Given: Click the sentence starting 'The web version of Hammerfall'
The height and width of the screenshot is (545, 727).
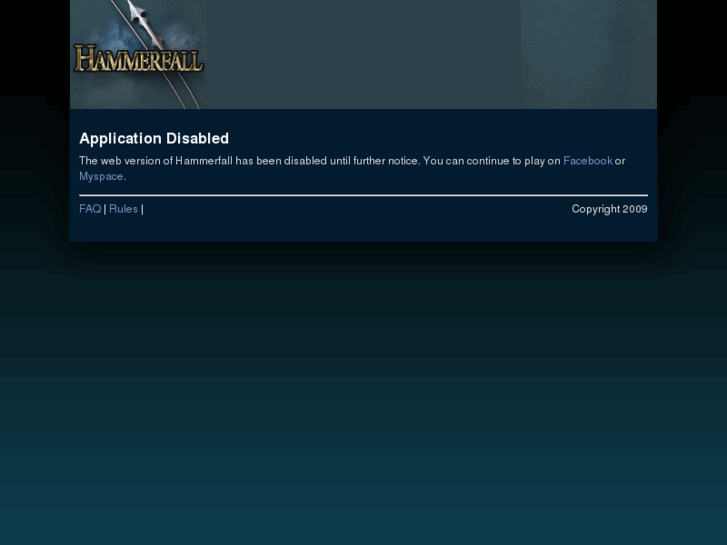Looking at the screenshot, I should (x=352, y=168).
